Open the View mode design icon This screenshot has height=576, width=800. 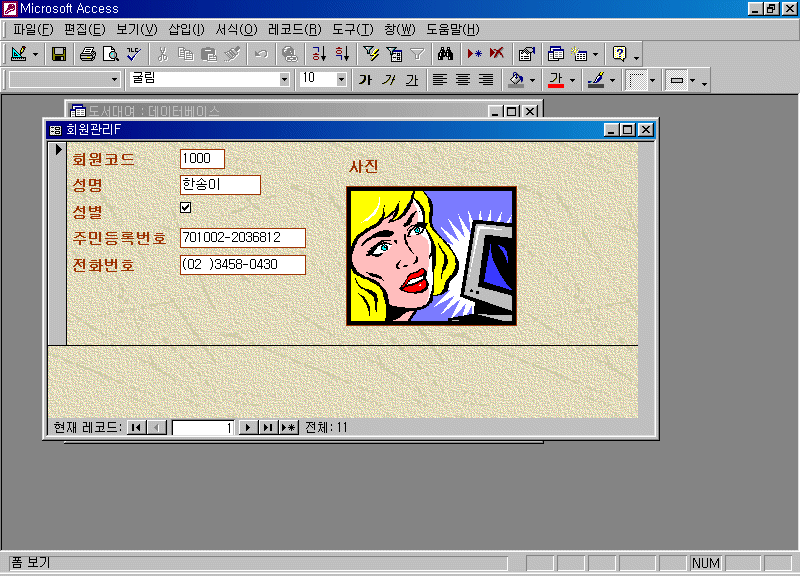click(x=18, y=54)
